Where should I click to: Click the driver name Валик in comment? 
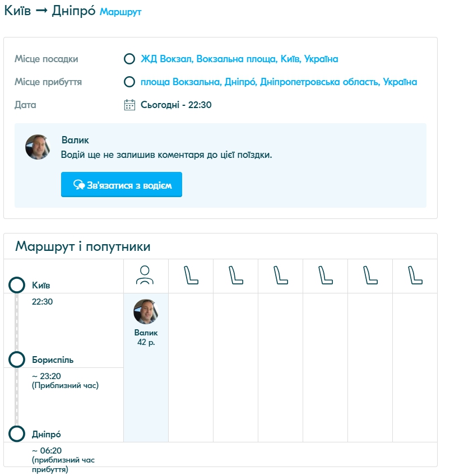75,140
